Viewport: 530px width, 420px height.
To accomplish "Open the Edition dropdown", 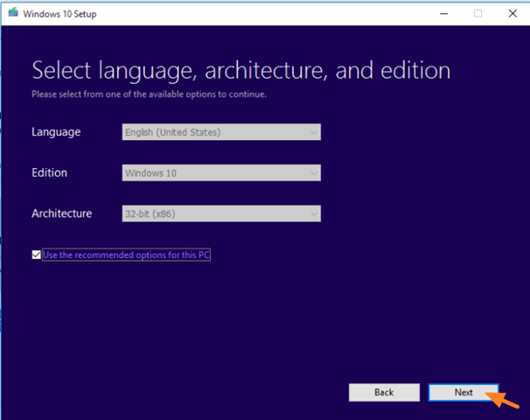I will coord(221,172).
